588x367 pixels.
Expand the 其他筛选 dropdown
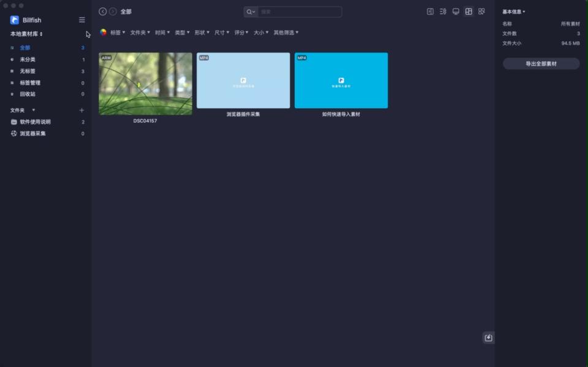(x=284, y=32)
